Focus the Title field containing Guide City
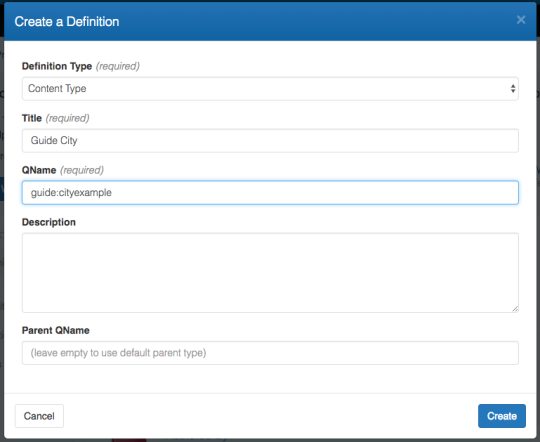540x442 pixels. [x=270, y=141]
